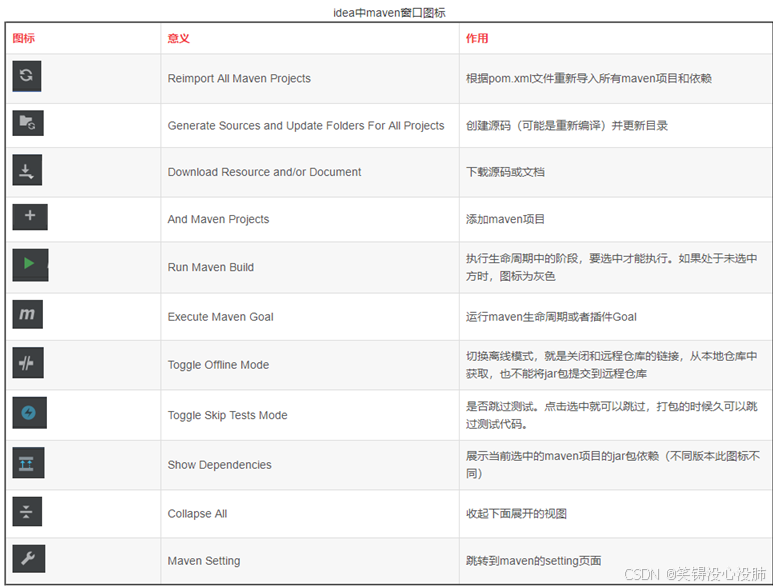773x588 pixels.
Task: Select the text 'Show Dependencies'
Action: point(219,465)
